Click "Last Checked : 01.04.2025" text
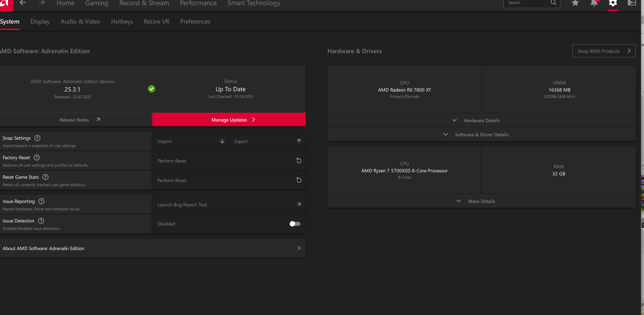The image size is (644, 315). (231, 97)
